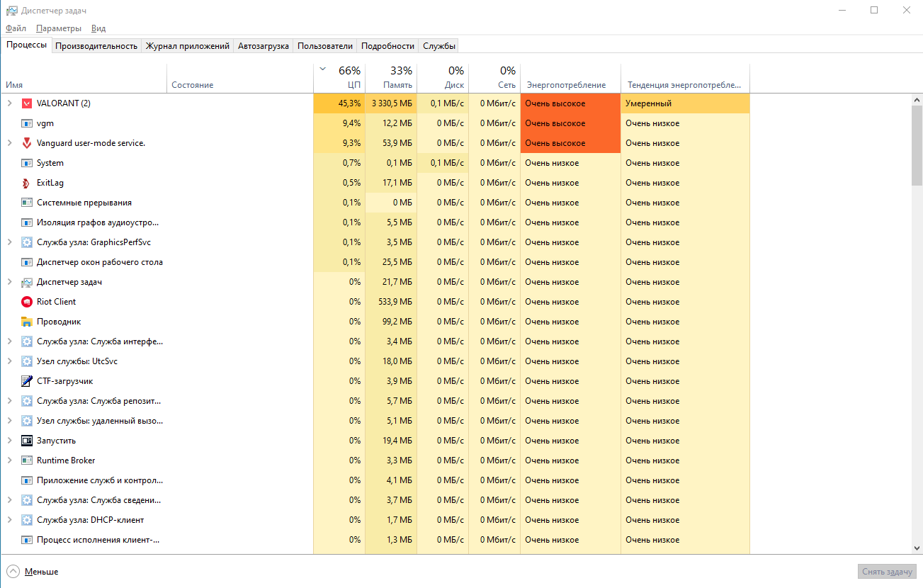Sort by the ЦП column header
923x588 pixels.
pos(339,78)
